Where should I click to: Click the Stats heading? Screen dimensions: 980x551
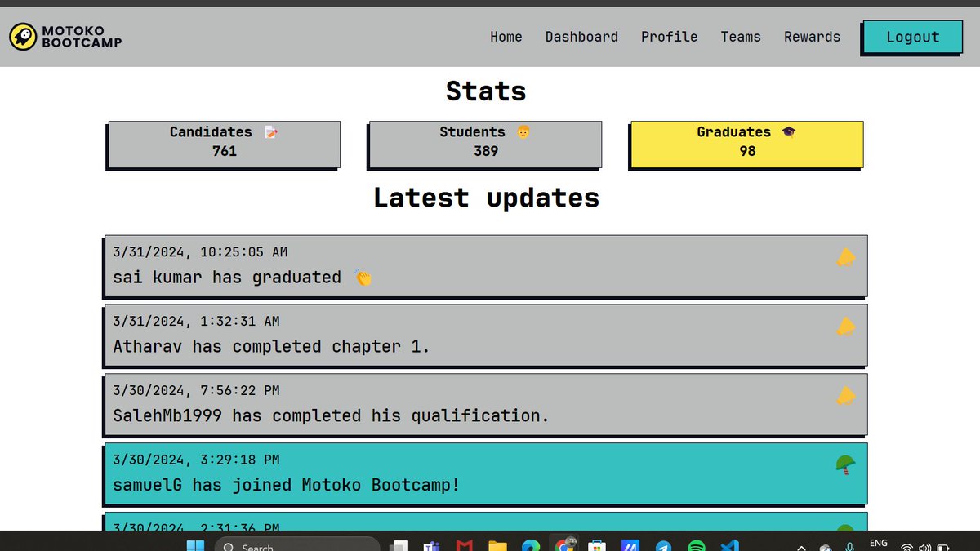click(x=486, y=91)
